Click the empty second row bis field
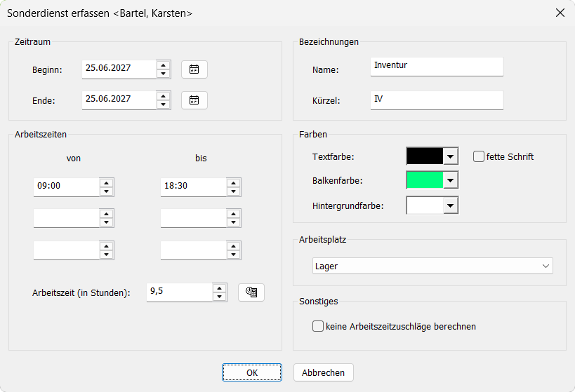 coord(193,217)
